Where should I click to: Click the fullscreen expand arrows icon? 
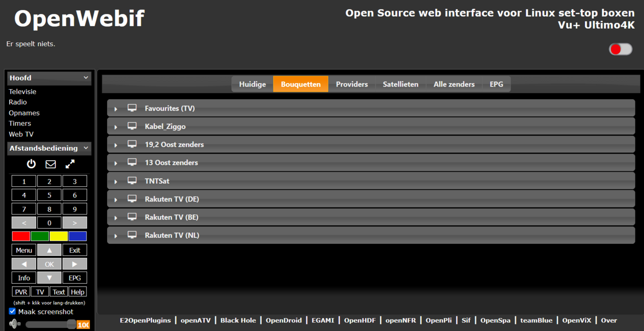[69, 164]
